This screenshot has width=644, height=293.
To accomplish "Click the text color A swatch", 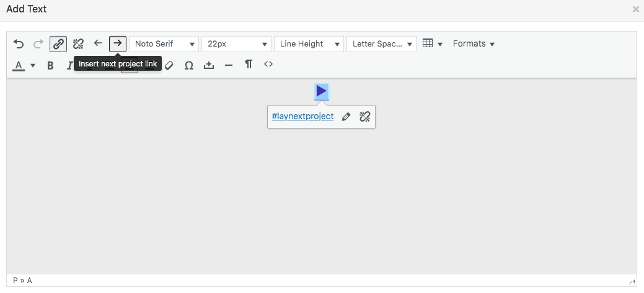I will [19, 65].
